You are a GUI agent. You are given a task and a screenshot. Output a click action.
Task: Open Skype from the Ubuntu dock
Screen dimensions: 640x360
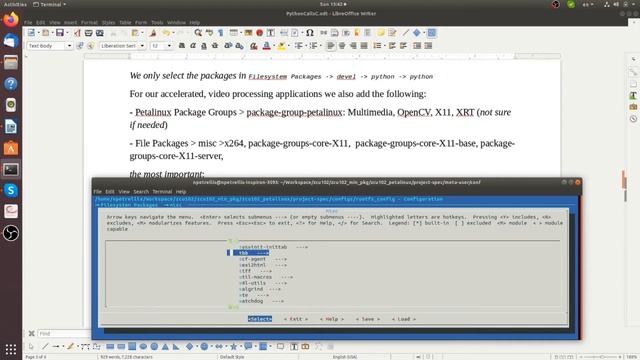(x=11, y=190)
